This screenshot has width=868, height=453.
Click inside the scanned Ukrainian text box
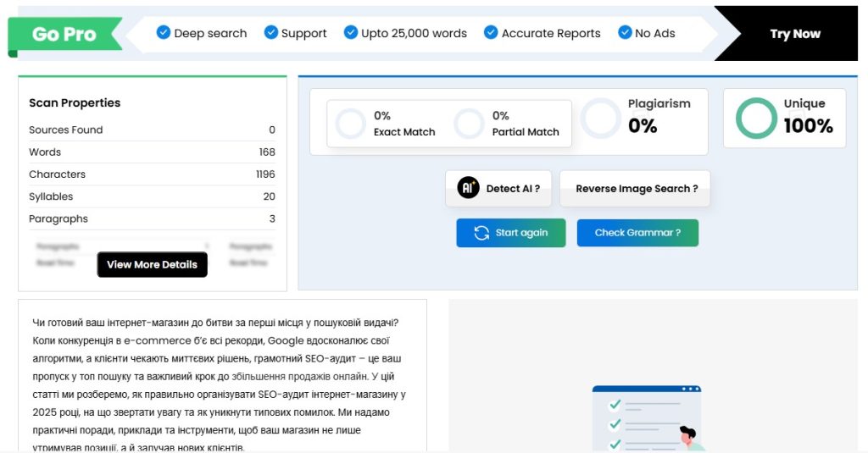coord(223,376)
